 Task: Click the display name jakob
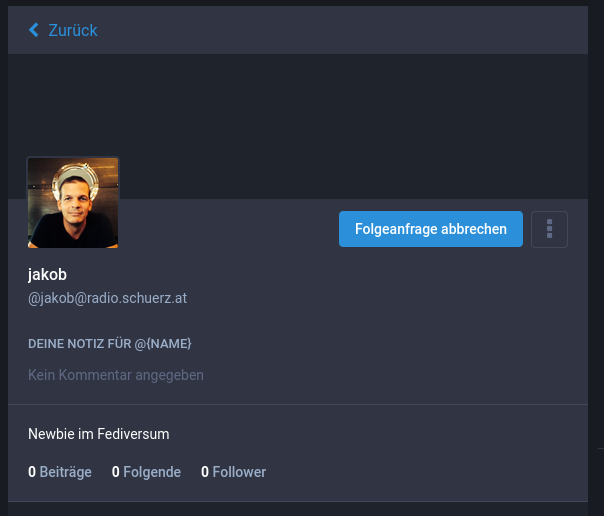47,275
